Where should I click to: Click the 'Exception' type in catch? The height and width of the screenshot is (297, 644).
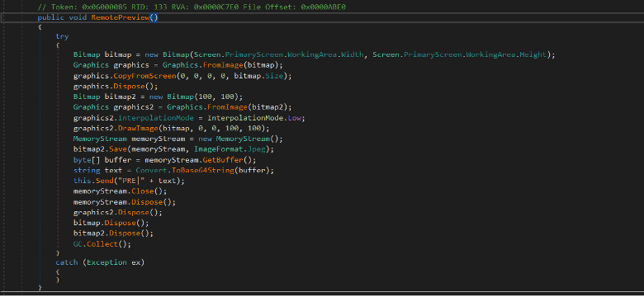[x=107, y=262]
